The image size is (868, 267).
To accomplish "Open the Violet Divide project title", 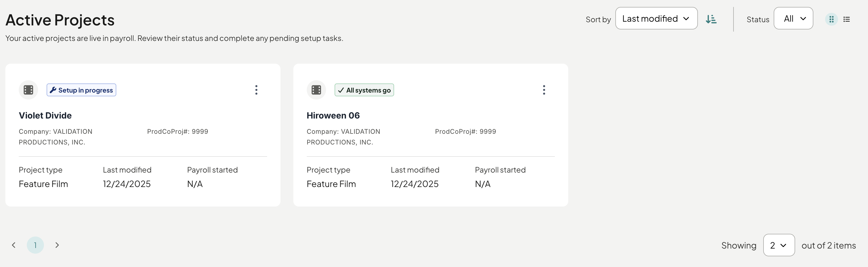I will click(45, 116).
